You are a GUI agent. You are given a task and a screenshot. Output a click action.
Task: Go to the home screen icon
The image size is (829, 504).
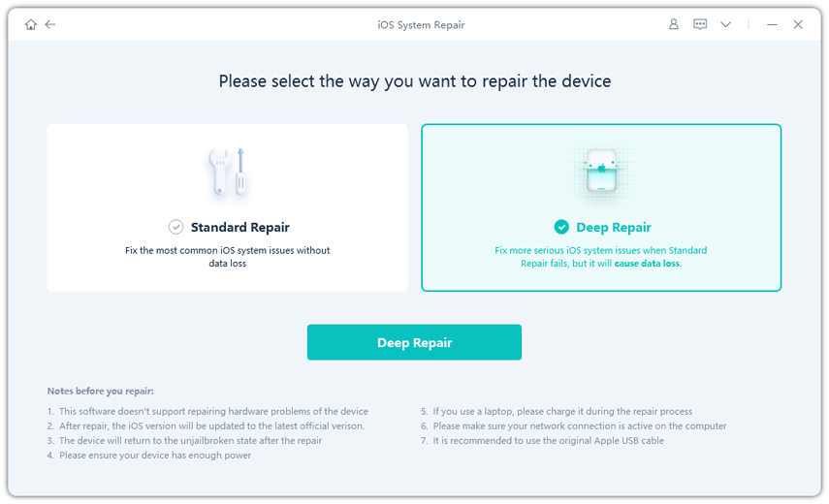pos(31,24)
